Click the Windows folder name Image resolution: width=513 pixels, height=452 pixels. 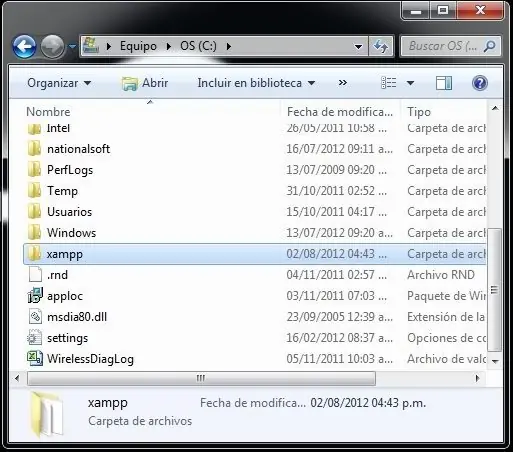71,233
